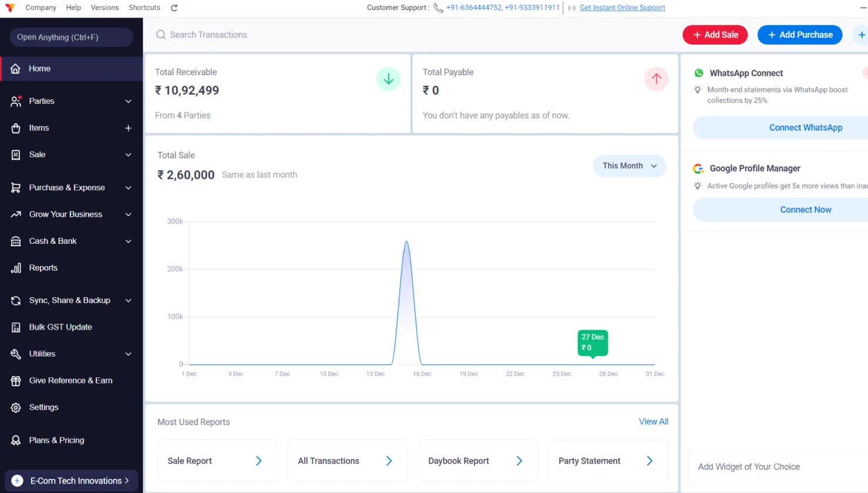Click the phone icon next to Customer Support
Image resolution: width=868 pixels, height=493 pixels.
438,8
